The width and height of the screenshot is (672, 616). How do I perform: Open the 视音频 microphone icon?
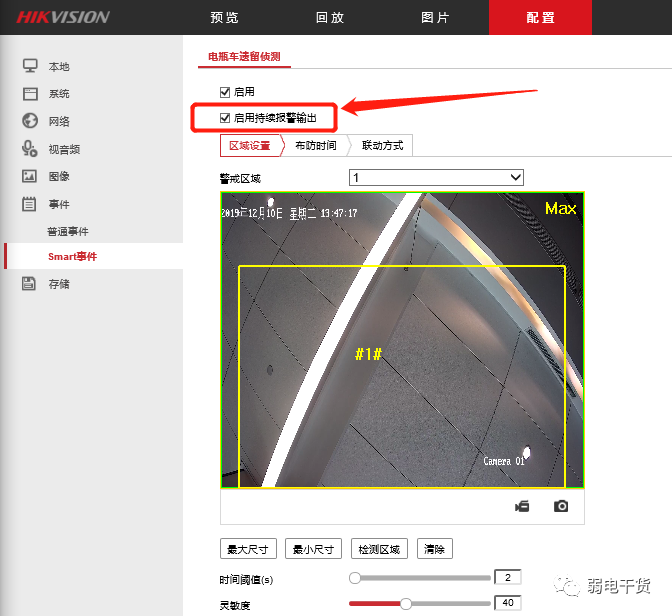30,149
